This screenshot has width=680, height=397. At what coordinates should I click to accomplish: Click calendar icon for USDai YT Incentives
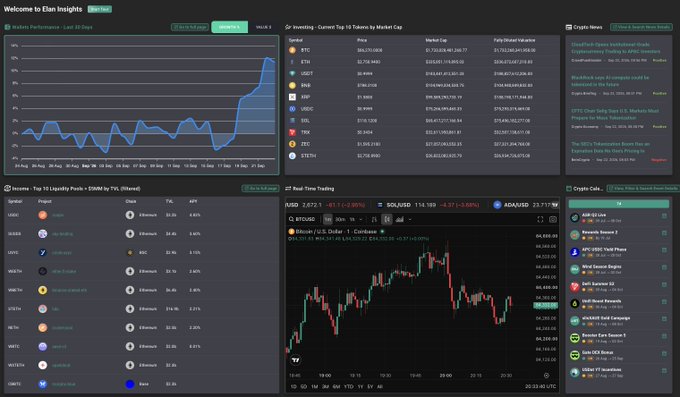(664, 371)
